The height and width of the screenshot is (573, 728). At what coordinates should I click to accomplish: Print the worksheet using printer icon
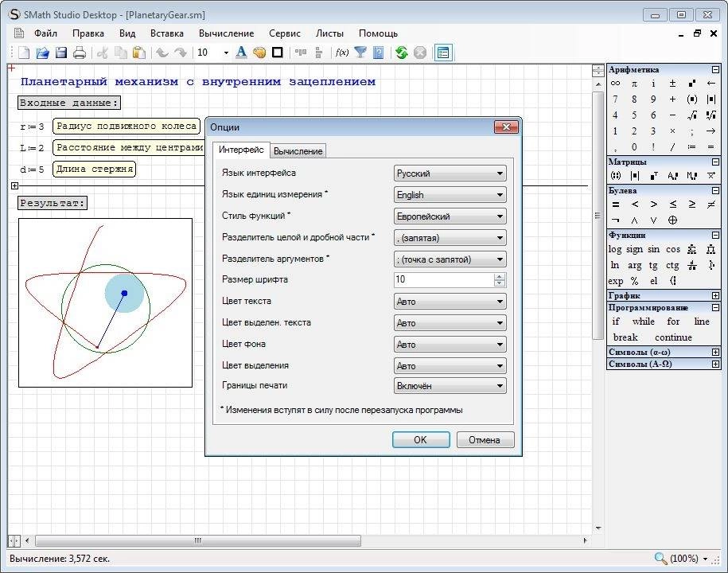tap(80, 53)
